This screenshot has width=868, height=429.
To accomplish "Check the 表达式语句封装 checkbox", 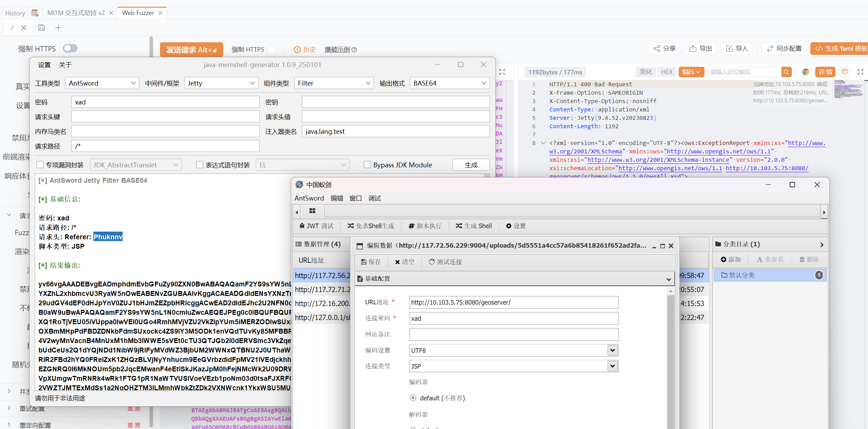I will tap(200, 165).
